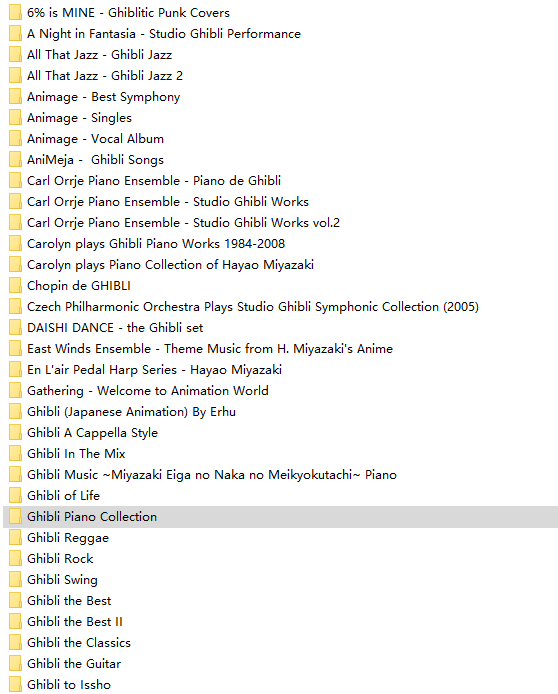Select "AniMeja - Ghibli Songs" folder name
Screen dimensions: 558x694
coord(95,160)
